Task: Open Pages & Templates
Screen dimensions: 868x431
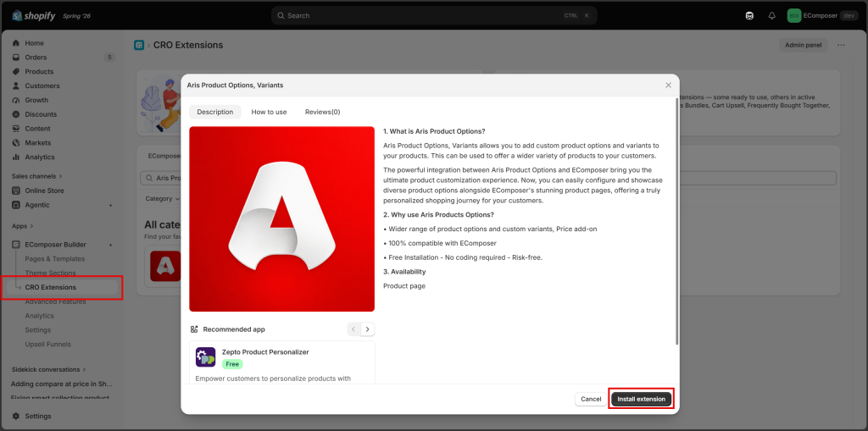Action: point(55,259)
